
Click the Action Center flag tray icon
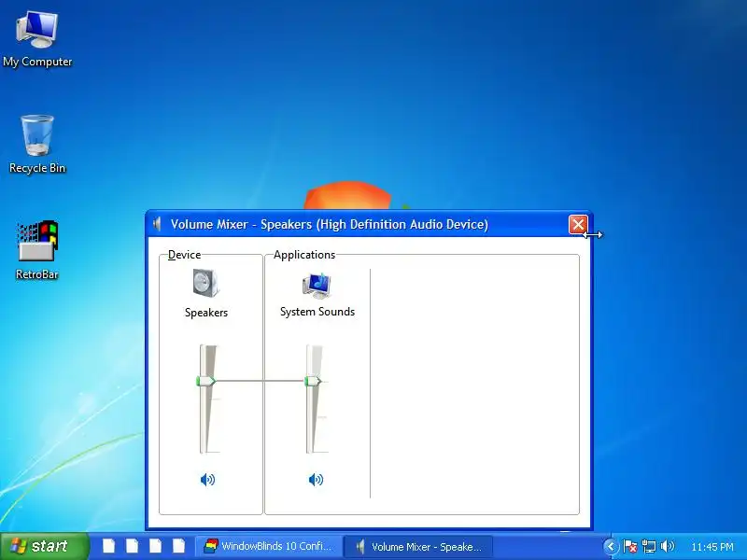click(x=629, y=546)
